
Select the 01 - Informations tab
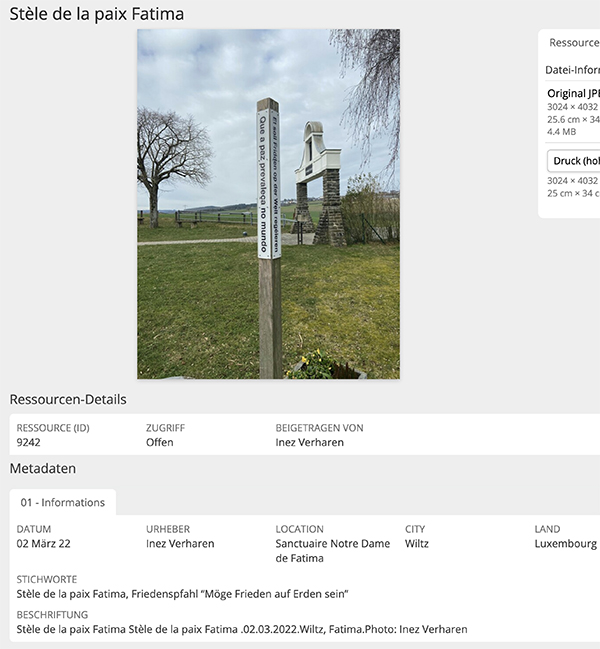62,502
